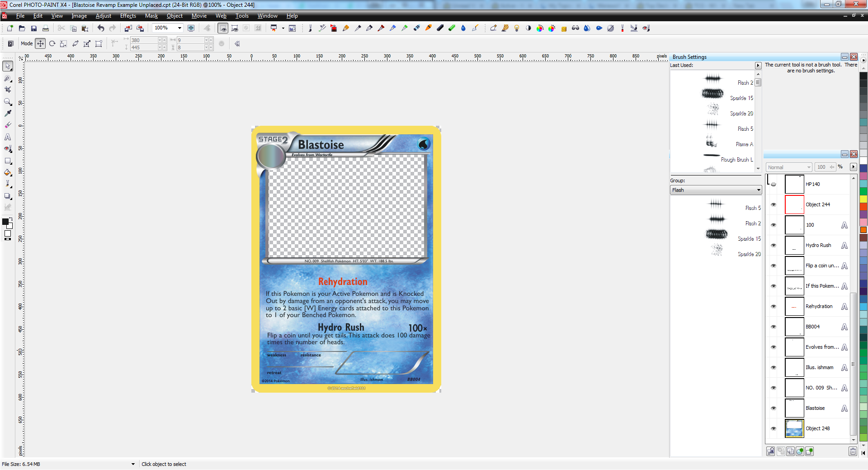This screenshot has width=868, height=470.
Task: Delete object with trash icon in Objects panel
Action: click(x=853, y=451)
